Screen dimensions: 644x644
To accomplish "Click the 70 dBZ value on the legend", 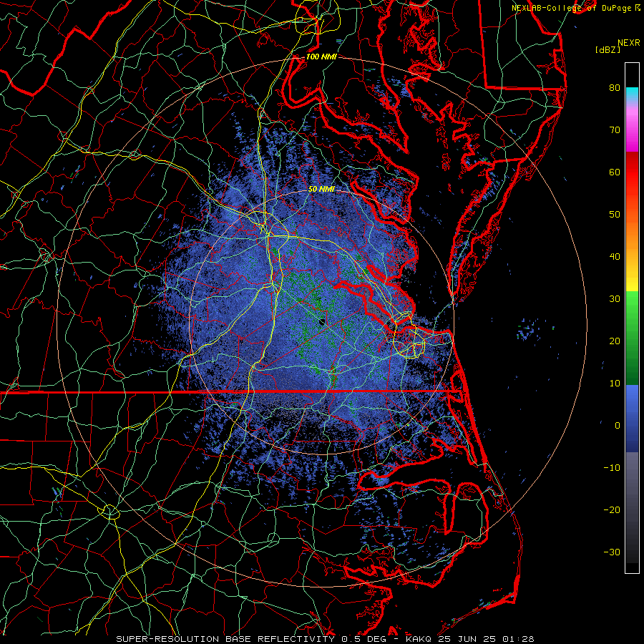I will (615, 130).
